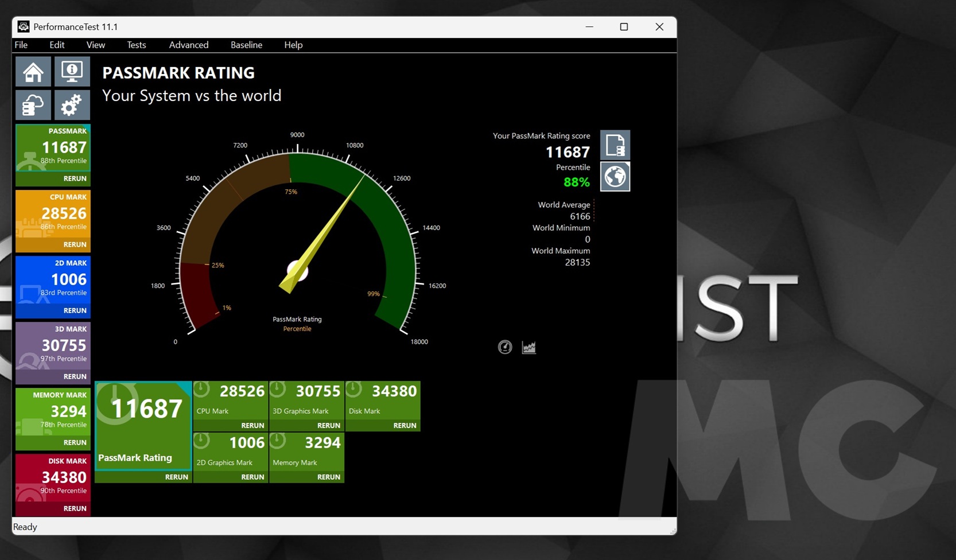The image size is (956, 560).
Task: Click the orange Percentile label under the gauge
Action: [x=297, y=329]
